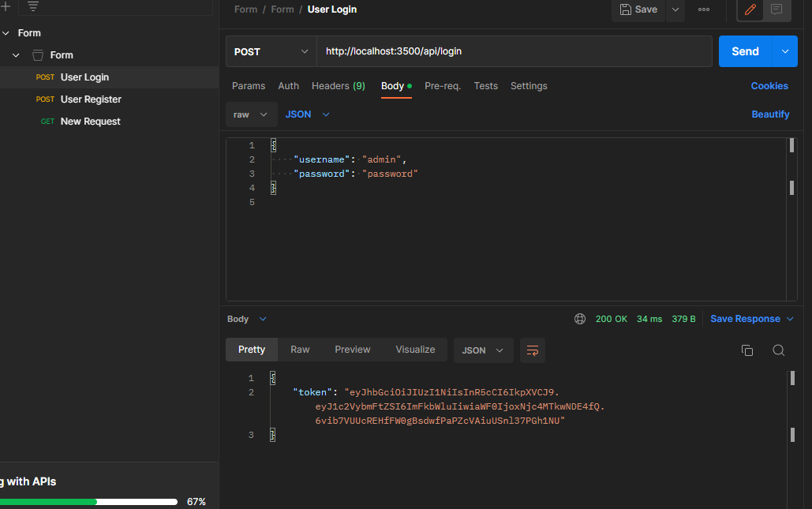Toggle line wrap icon in response
The height and width of the screenshot is (509, 812).
[533, 350]
